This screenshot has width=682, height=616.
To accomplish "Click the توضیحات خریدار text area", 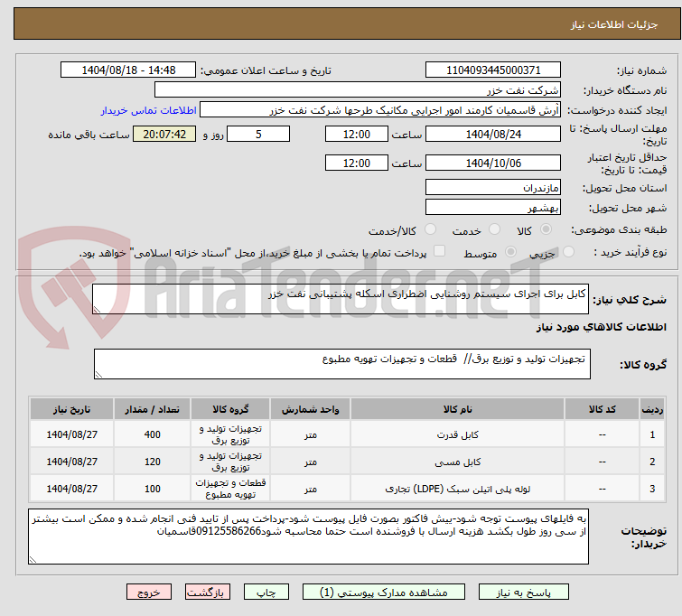I will (308, 537).
